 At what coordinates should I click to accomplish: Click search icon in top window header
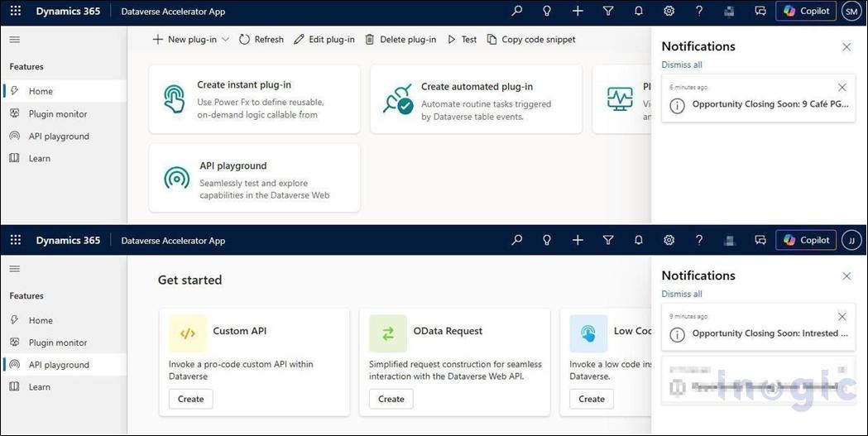[x=517, y=11]
